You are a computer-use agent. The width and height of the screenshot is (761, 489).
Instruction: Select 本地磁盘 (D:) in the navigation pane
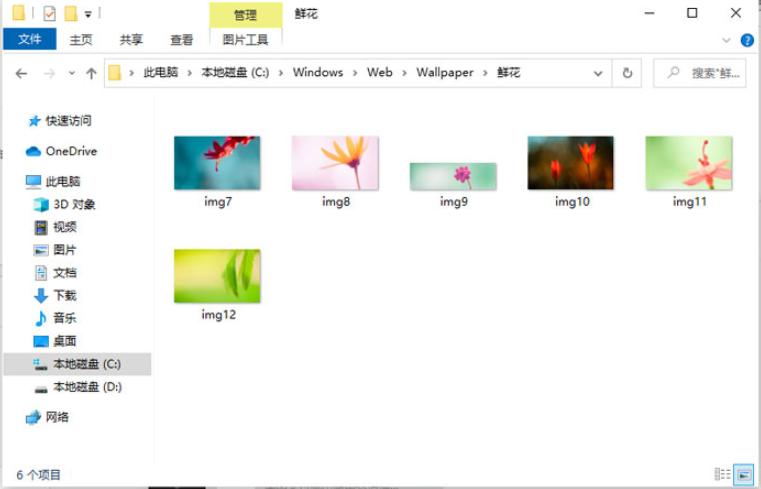[x=87, y=387]
